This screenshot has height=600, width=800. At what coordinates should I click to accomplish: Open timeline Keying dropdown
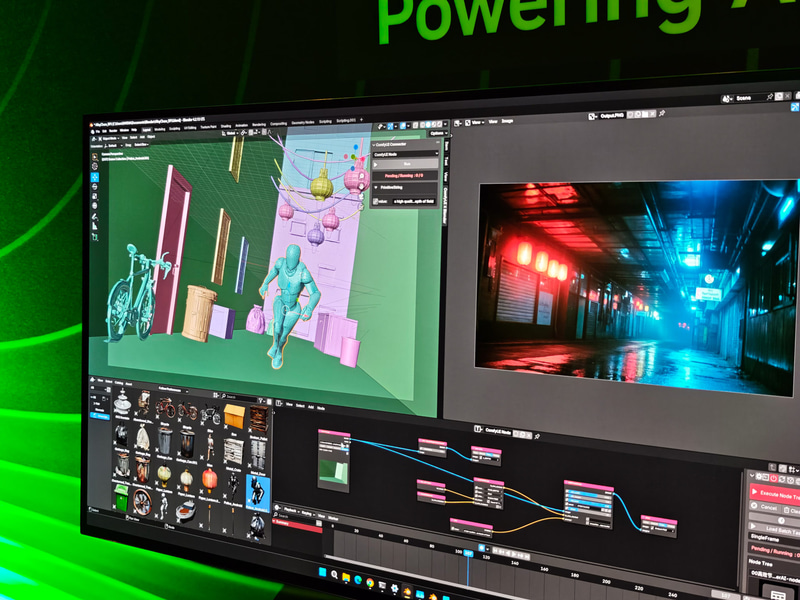pos(309,513)
